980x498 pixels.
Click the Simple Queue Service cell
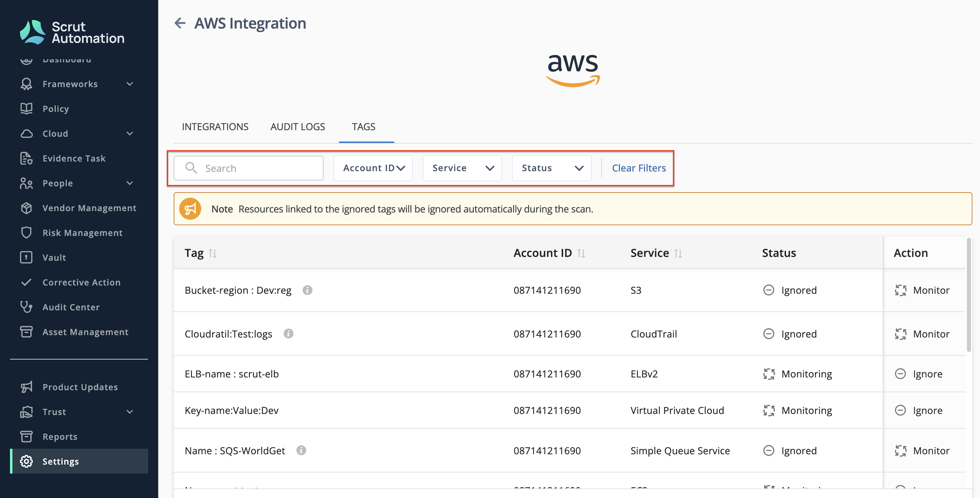680,450
